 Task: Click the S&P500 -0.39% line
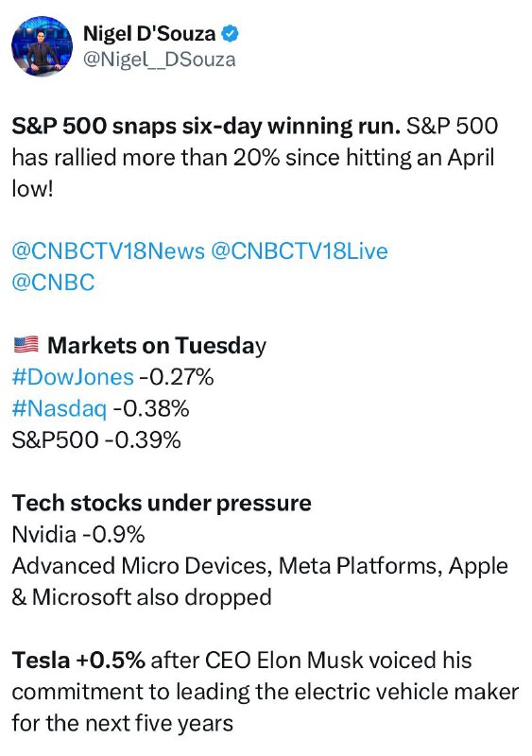(96, 440)
